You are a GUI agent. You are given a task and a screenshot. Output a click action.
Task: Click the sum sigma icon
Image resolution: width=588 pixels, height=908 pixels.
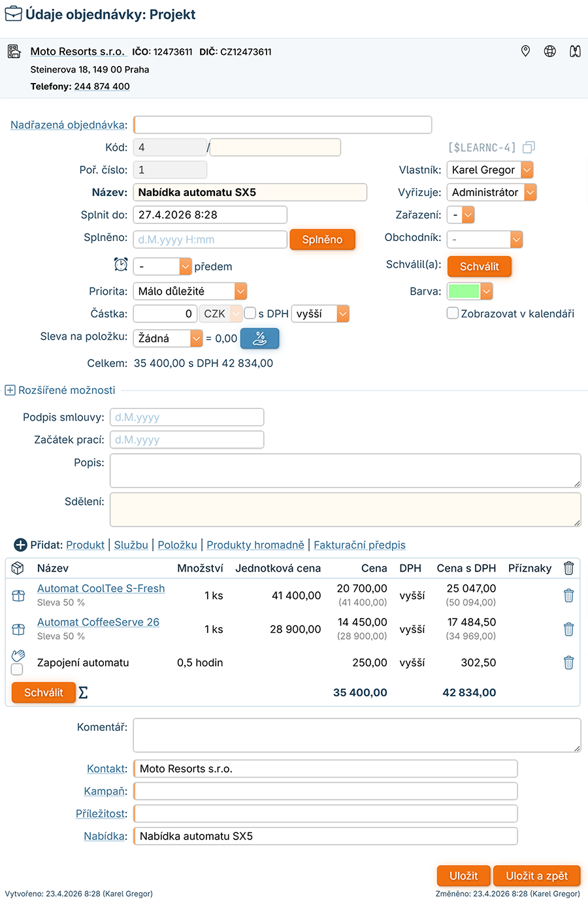[83, 692]
